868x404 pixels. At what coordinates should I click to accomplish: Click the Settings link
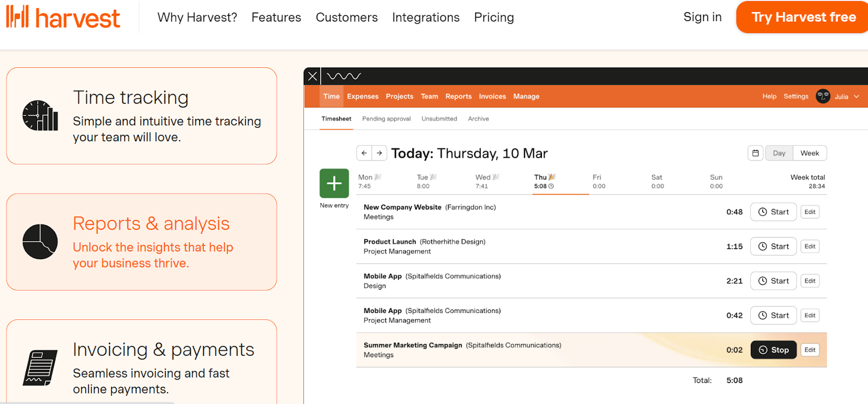pos(796,97)
